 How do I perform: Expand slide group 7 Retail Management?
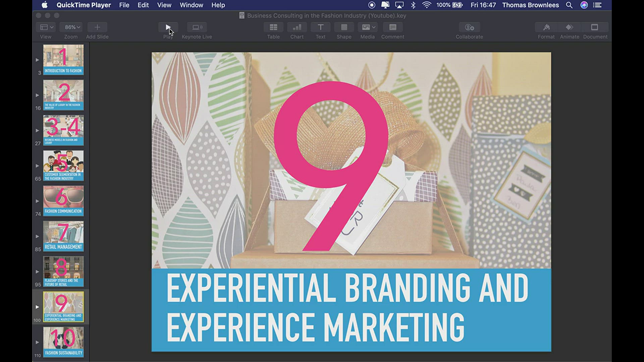(x=37, y=236)
